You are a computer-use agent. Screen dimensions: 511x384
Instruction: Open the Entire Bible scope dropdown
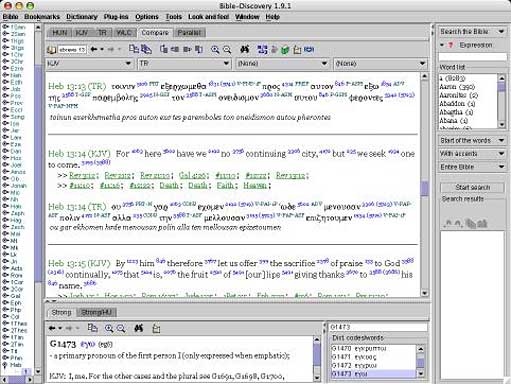pos(472,167)
